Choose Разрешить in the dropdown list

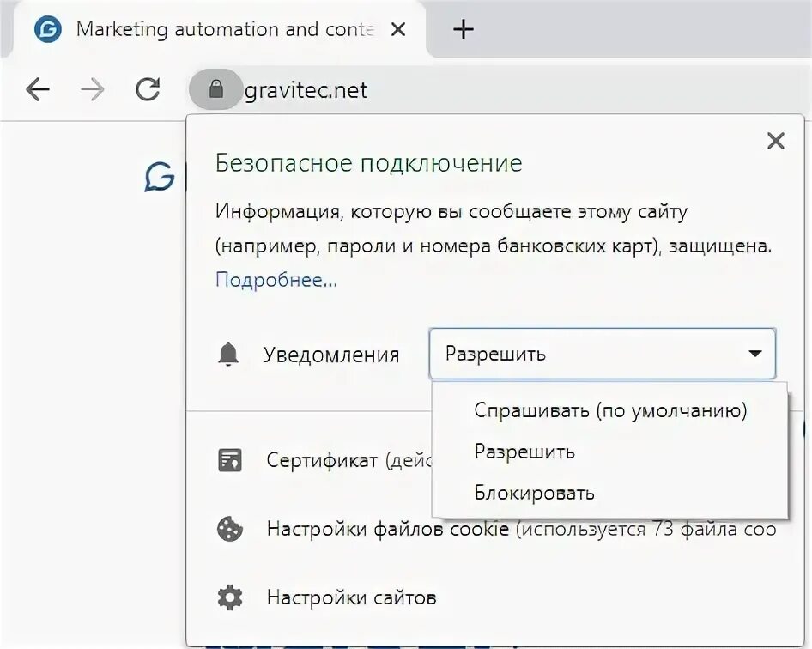pyautogui.click(x=524, y=452)
